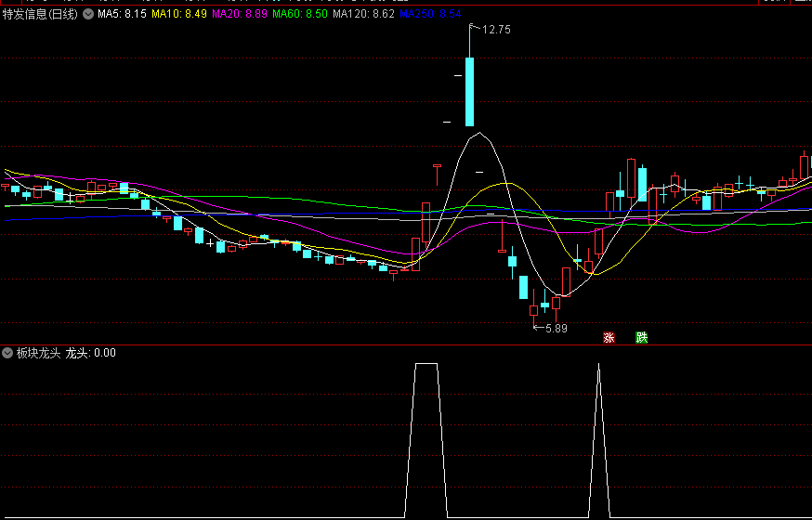Viewport: 812px width, 520px height.
Task: Select the MA5 moving average label
Action: click(122, 15)
